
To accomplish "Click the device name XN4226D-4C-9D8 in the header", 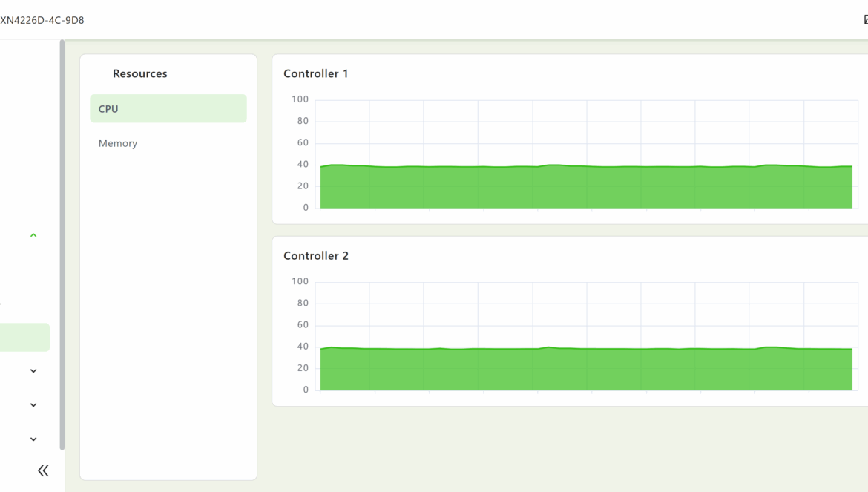I will pyautogui.click(x=42, y=20).
